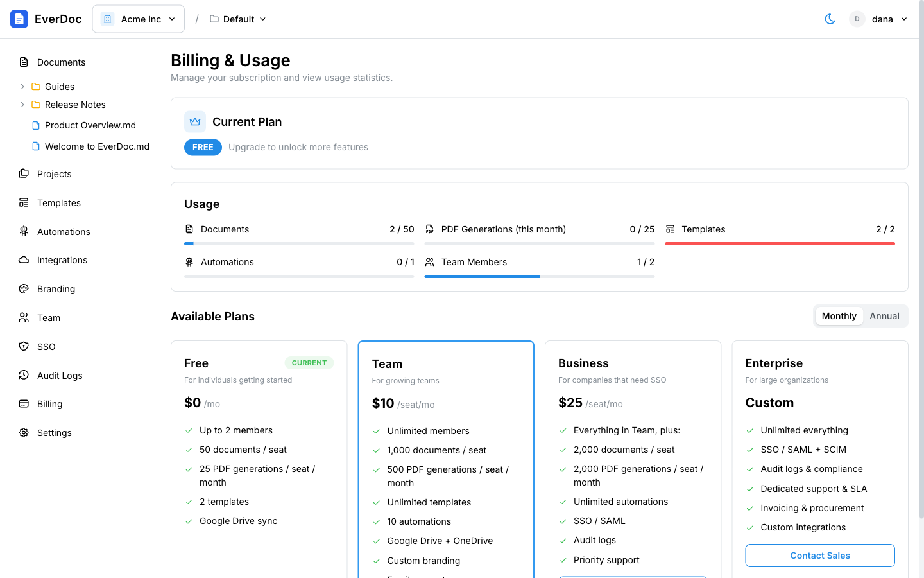The image size is (924, 578).
Task: Open the dana user menu
Action: [878, 19]
